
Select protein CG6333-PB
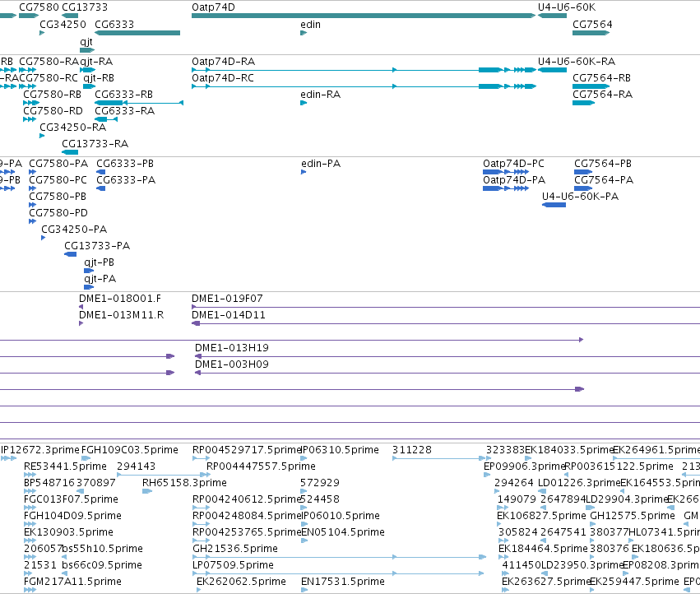click(101, 172)
